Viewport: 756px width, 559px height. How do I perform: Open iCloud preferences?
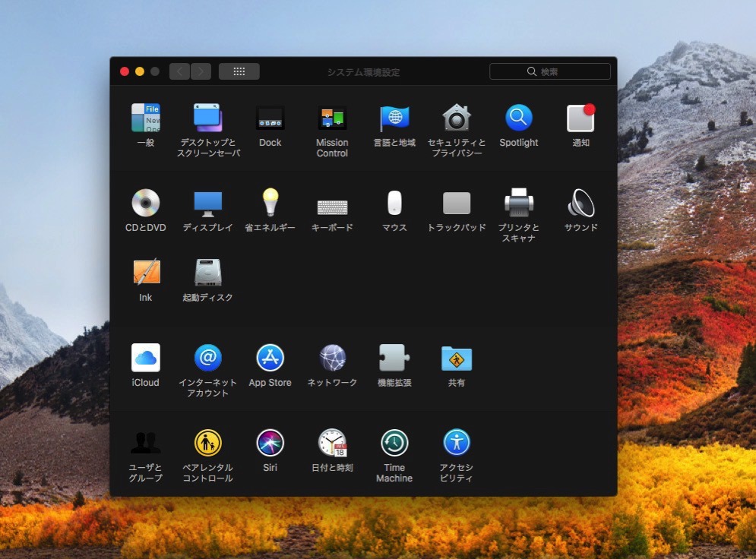(x=145, y=358)
